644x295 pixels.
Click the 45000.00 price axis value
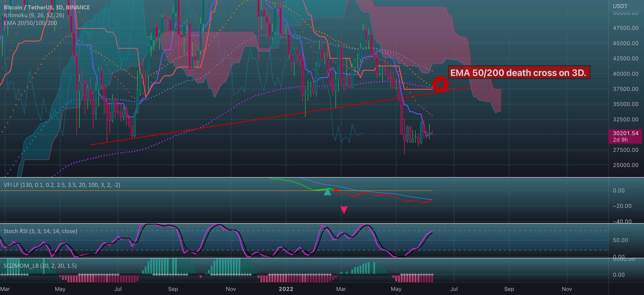click(625, 43)
